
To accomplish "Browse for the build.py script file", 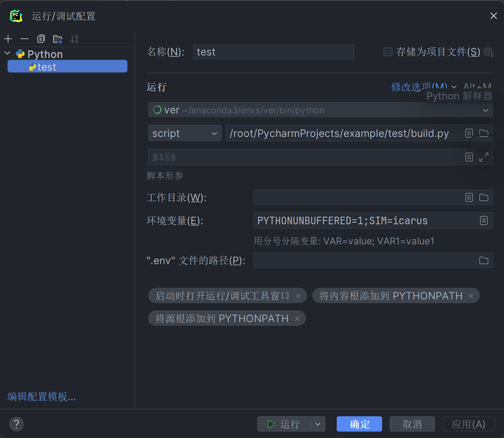I will [x=483, y=133].
